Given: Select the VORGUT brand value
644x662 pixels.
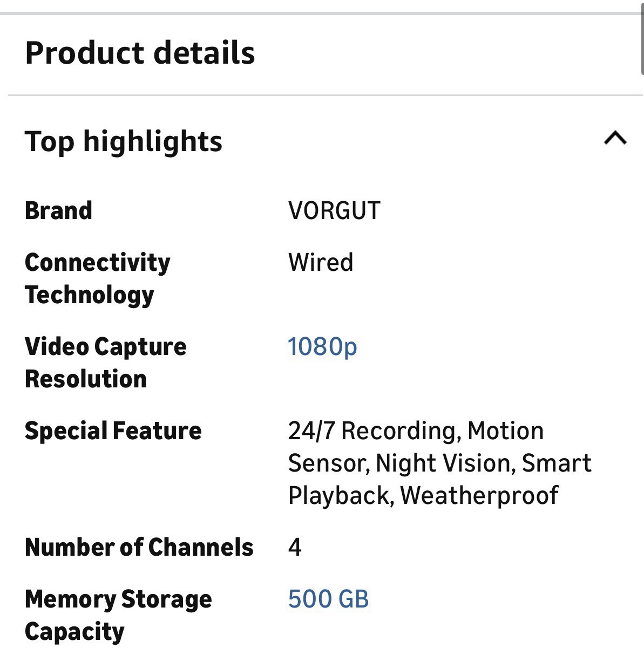Looking at the screenshot, I should coord(334,210).
